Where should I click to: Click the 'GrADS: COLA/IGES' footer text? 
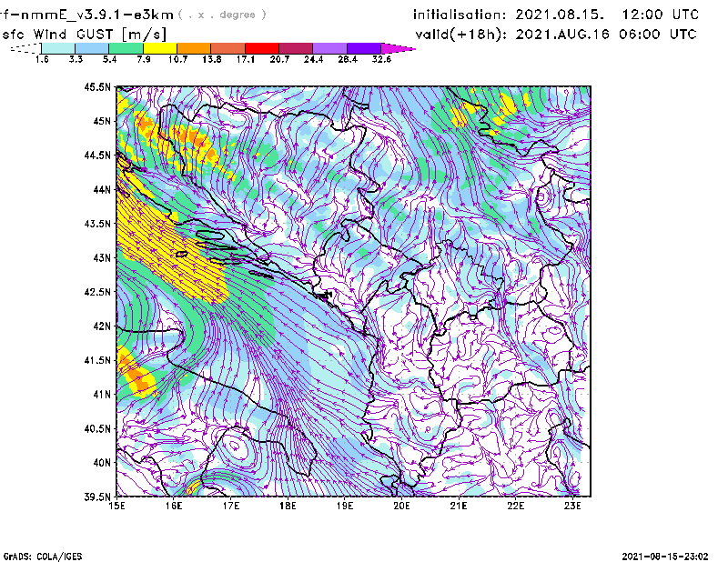43,557
